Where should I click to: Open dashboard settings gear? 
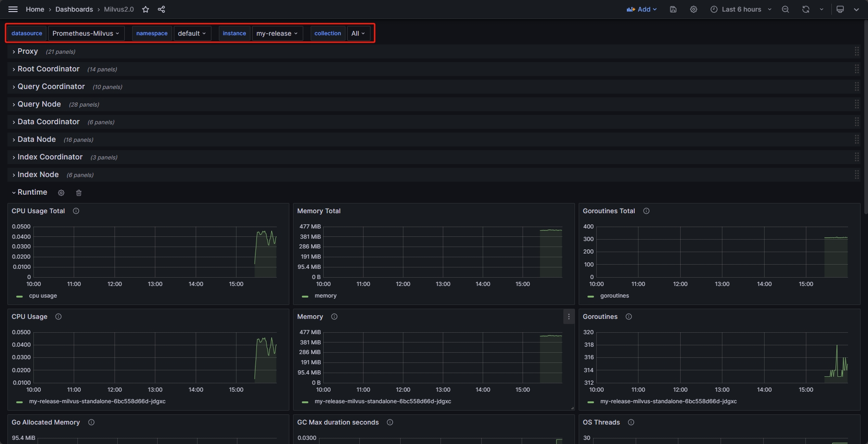(x=694, y=9)
